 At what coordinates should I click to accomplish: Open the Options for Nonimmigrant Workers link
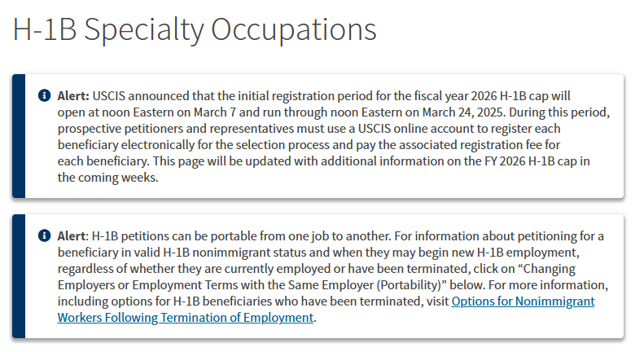(523, 301)
